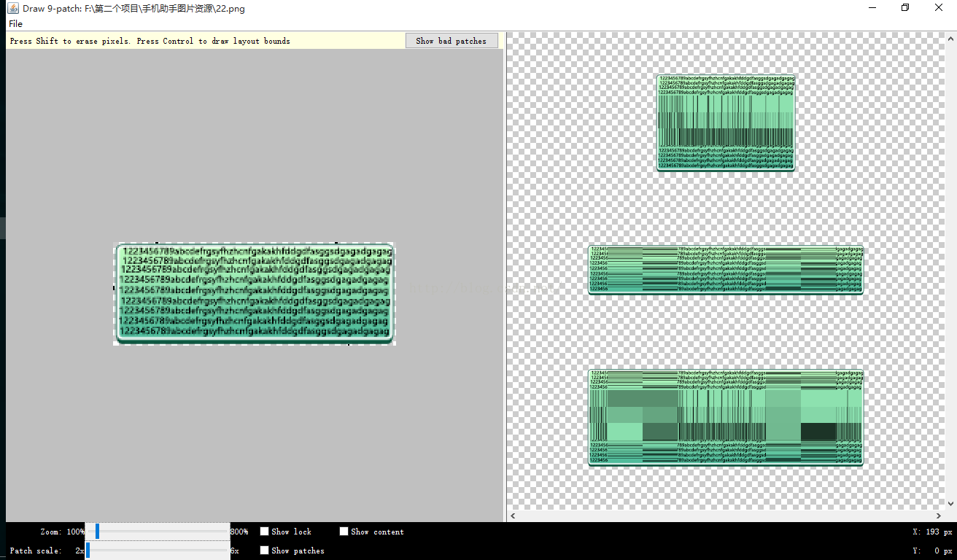Adjust the Patch scale slider handle
Screen dimensions: 957x560
click(88, 551)
